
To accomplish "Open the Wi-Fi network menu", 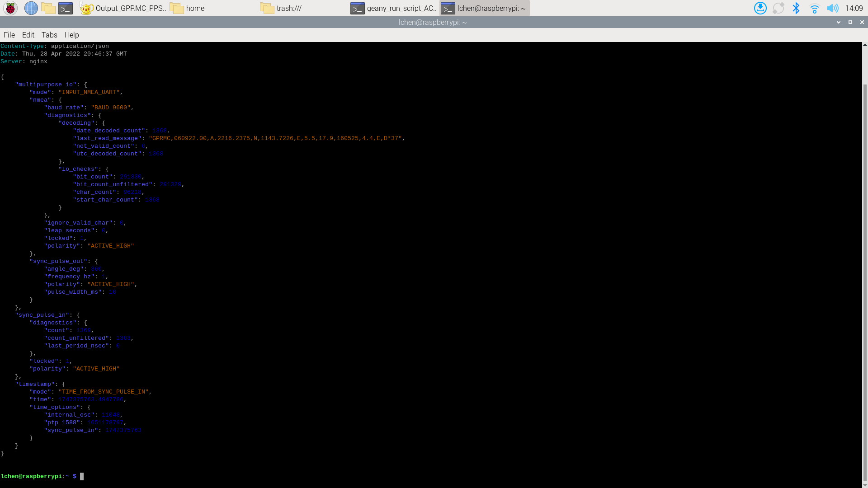I will click(x=814, y=8).
